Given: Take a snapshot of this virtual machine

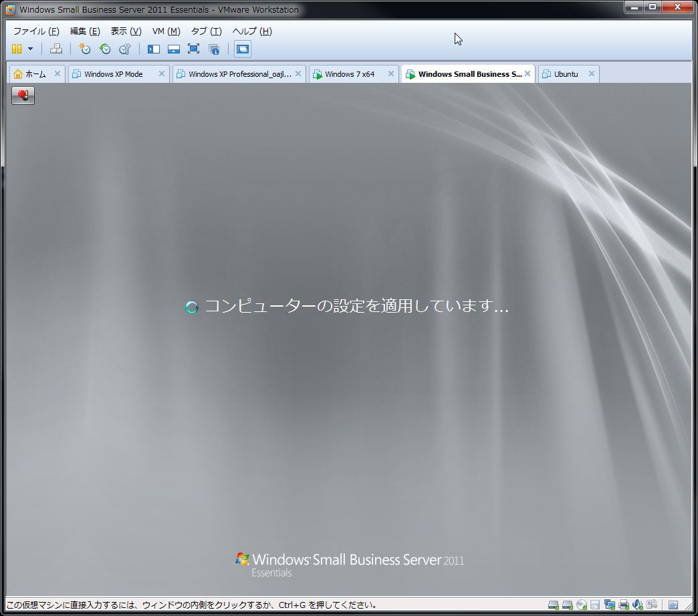Looking at the screenshot, I should pyautogui.click(x=85, y=49).
